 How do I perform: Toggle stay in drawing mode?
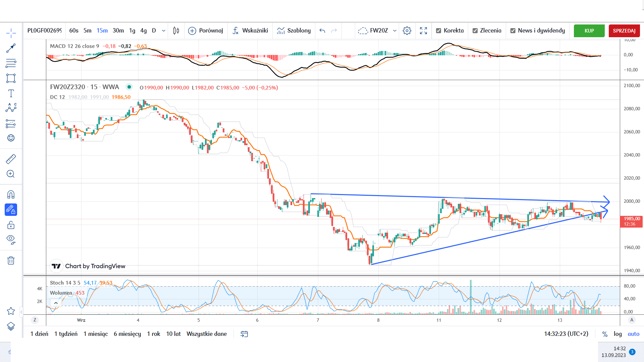click(x=11, y=210)
